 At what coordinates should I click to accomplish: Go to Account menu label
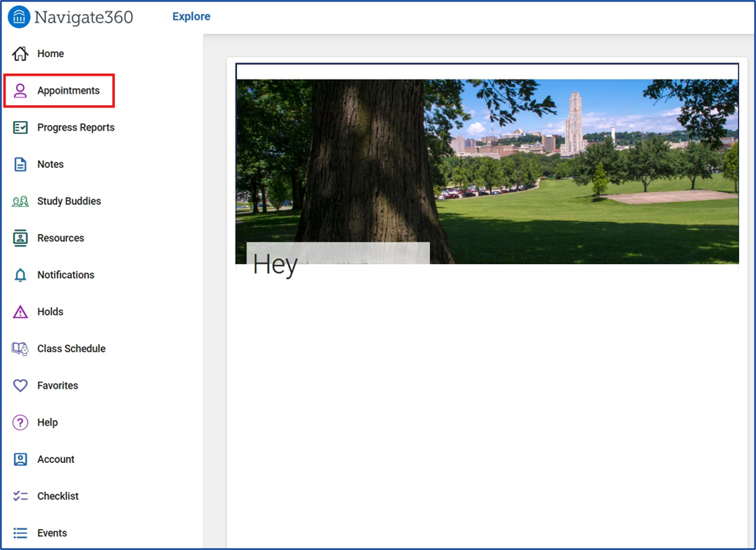pos(56,460)
